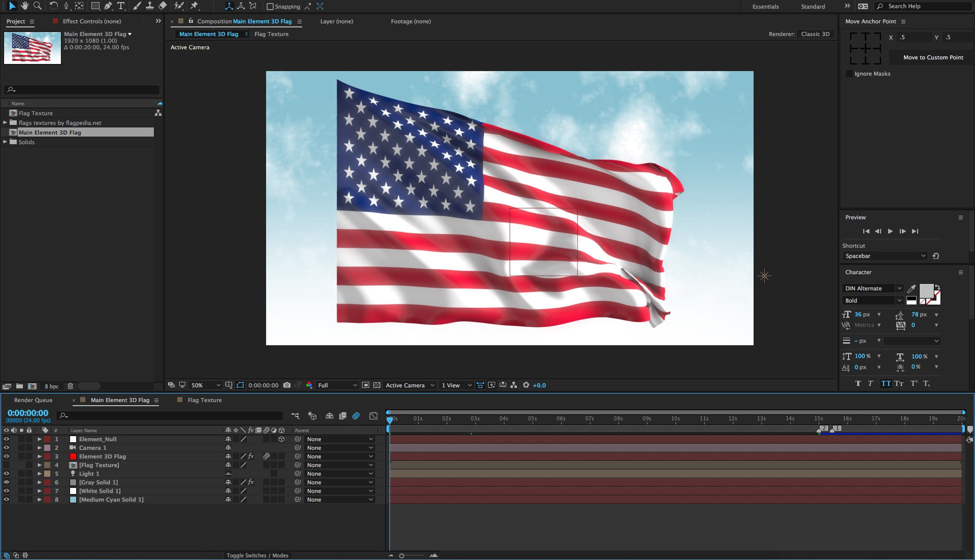Toggle visibility for Light 1 layer
The width and height of the screenshot is (975, 560).
coord(6,474)
